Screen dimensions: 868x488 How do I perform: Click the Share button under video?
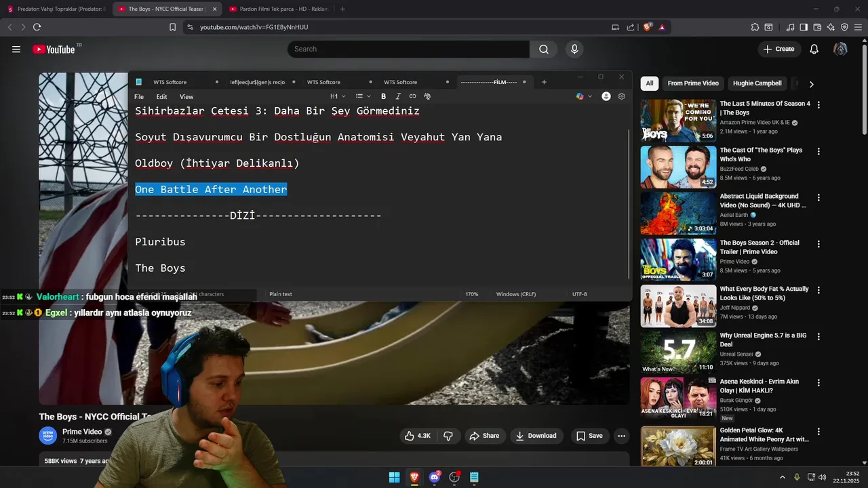tap(484, 436)
